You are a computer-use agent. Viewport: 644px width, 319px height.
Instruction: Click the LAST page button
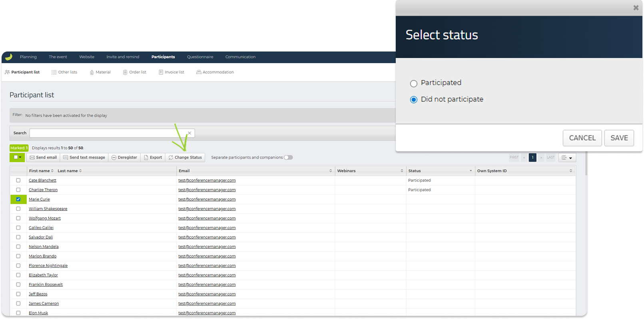pos(551,157)
